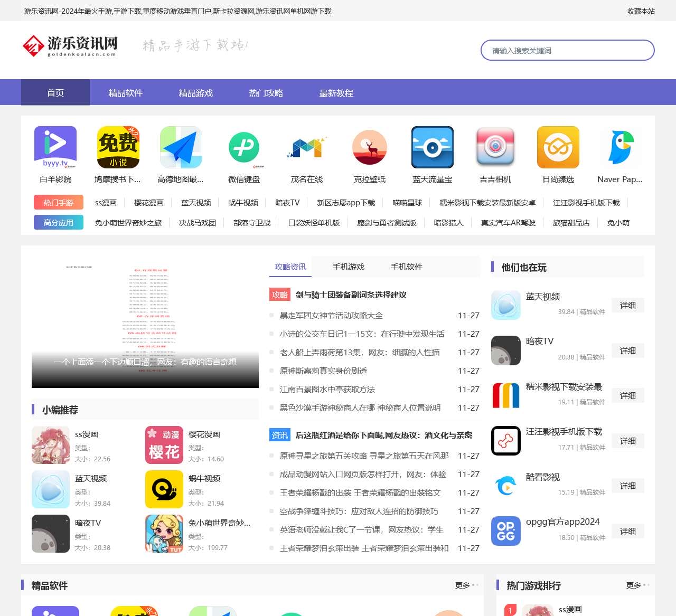
Task: Click the Naver Papago parrot icon
Action: pyautogui.click(x=621, y=147)
